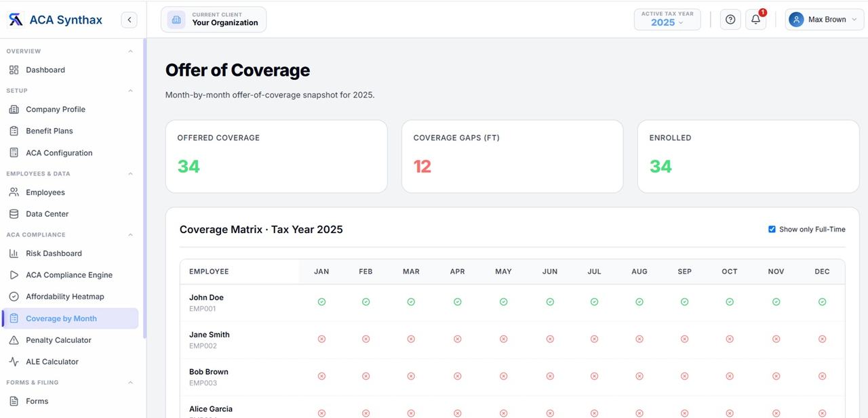Viewport: 868px width, 418px height.
Task: Open the Active Tax Year 2025 dropdown
Action: [x=667, y=19]
